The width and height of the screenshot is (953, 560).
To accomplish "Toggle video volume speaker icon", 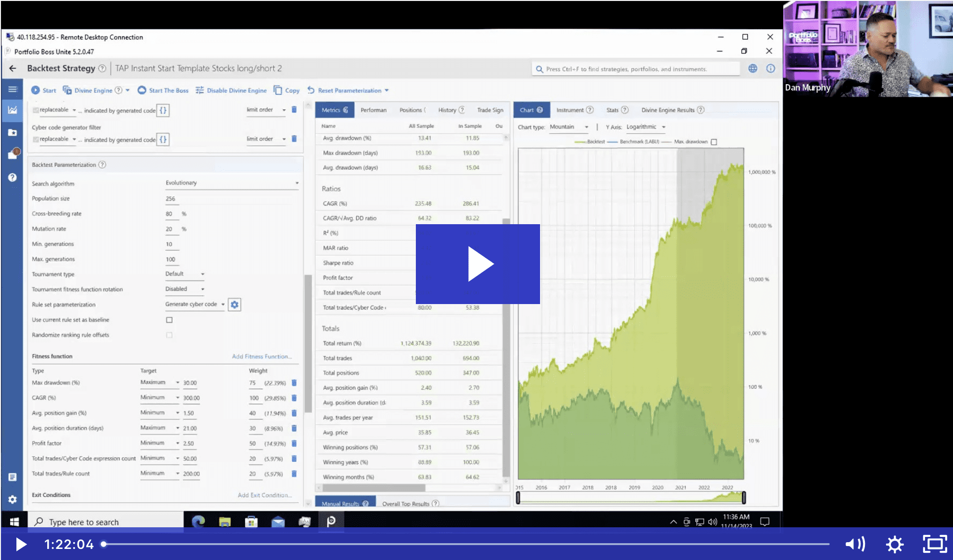I will coord(855,544).
